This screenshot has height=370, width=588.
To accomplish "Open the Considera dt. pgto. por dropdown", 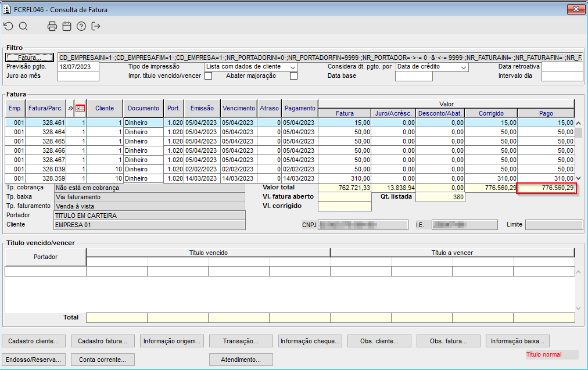I will tap(463, 67).
